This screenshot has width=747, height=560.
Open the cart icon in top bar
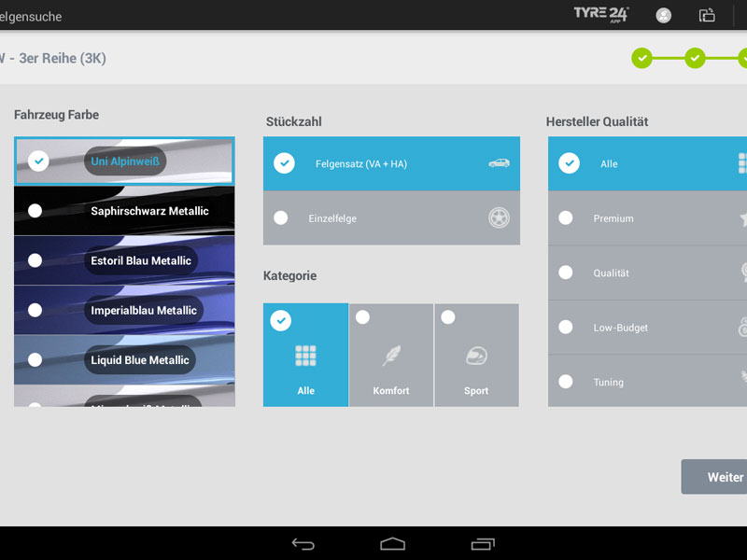click(707, 15)
